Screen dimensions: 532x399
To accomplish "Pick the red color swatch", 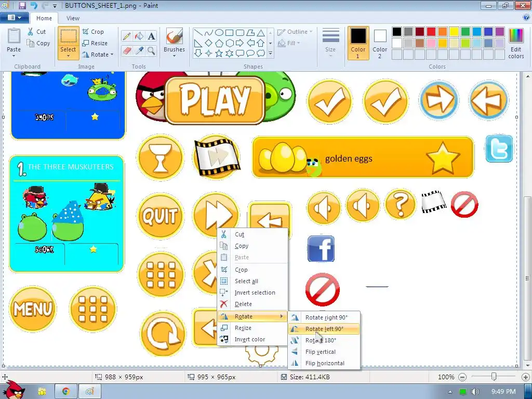I will click(431, 32).
